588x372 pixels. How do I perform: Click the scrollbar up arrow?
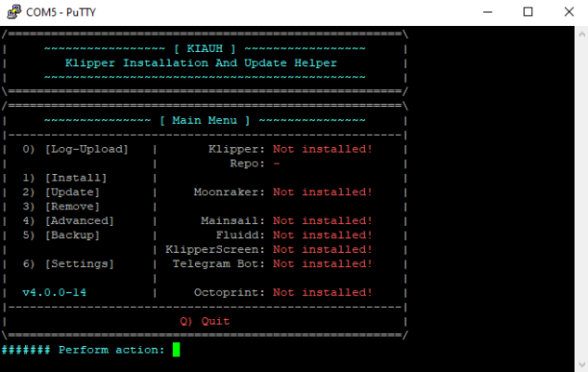click(x=581, y=34)
